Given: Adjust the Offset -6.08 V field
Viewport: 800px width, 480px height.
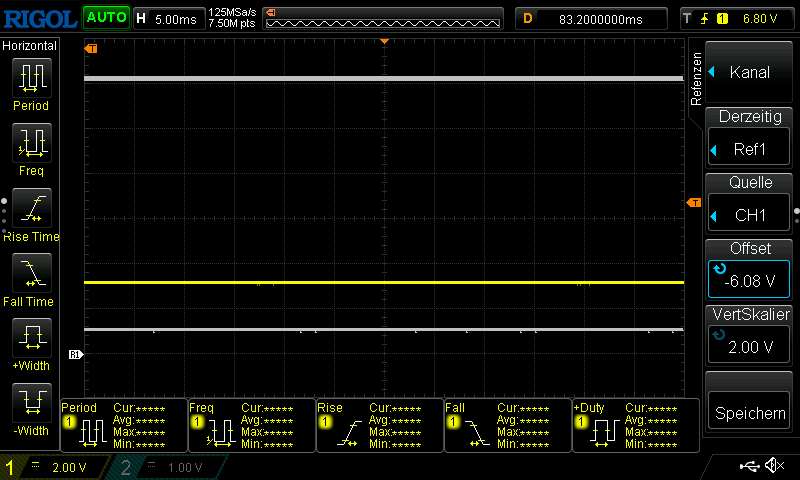Looking at the screenshot, I should click(x=750, y=269).
